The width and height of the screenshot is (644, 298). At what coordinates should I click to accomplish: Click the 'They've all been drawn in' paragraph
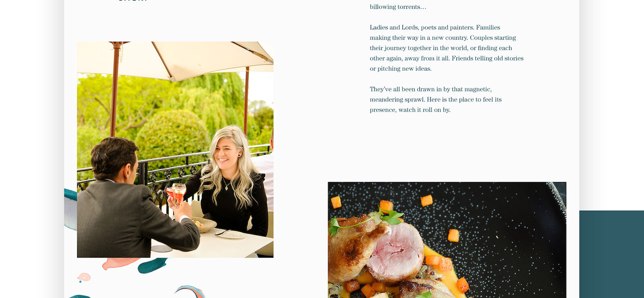tap(436, 99)
